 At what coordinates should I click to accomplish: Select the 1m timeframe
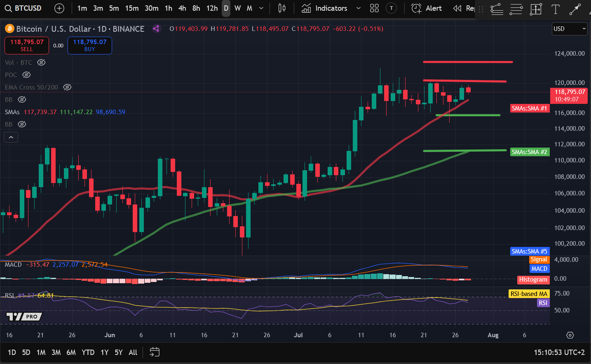tap(82, 8)
